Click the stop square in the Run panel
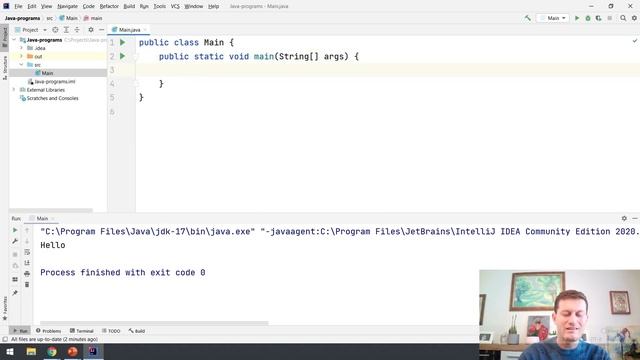This screenshot has height=360, width=640. [15, 254]
